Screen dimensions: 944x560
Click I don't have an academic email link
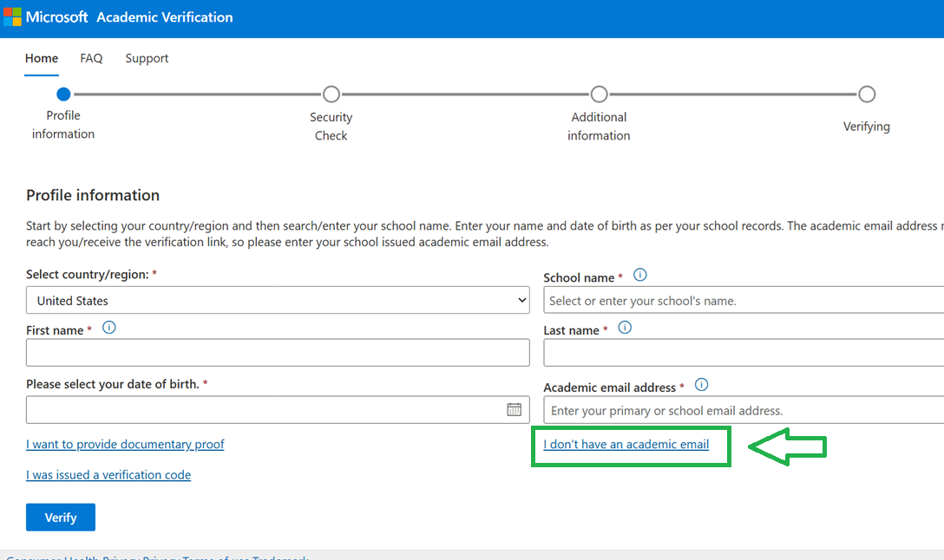click(626, 444)
